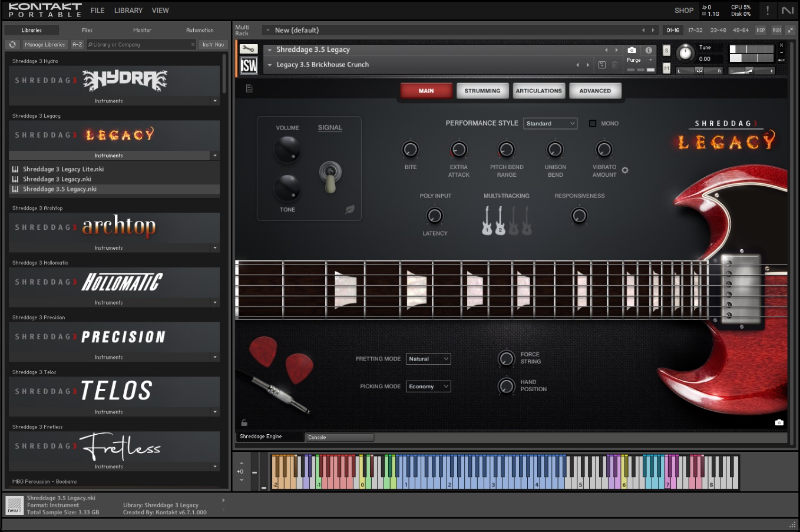
Task: Click the Manage Libraries button
Action: click(45, 45)
